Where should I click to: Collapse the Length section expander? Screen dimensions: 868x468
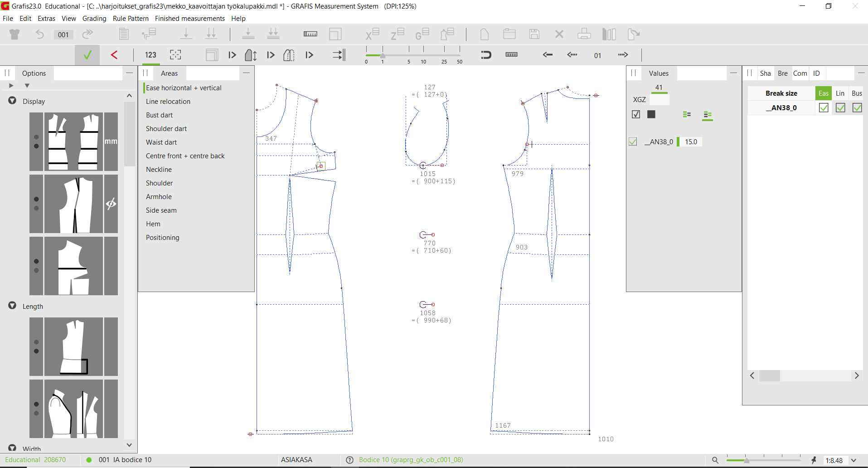(x=12, y=306)
